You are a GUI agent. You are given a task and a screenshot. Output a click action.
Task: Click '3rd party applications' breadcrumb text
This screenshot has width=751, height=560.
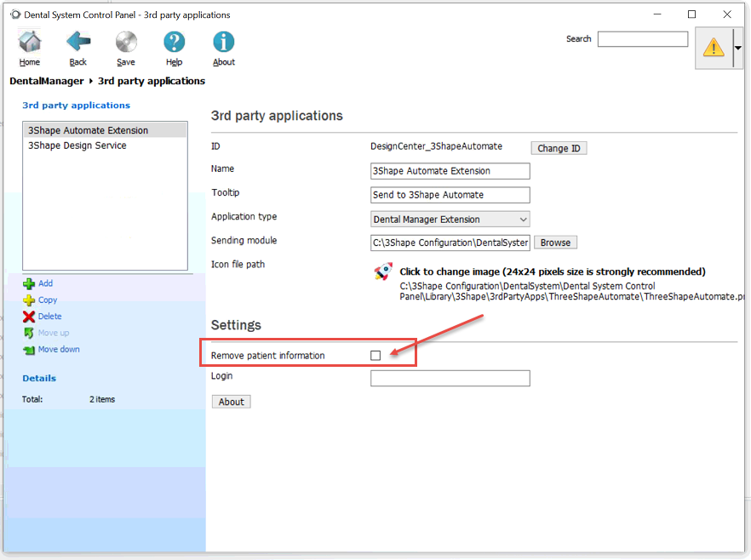pyautogui.click(x=152, y=81)
